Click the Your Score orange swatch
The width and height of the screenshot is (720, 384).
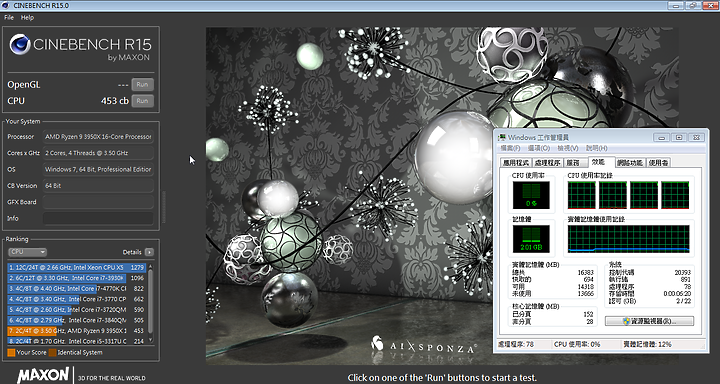point(11,353)
